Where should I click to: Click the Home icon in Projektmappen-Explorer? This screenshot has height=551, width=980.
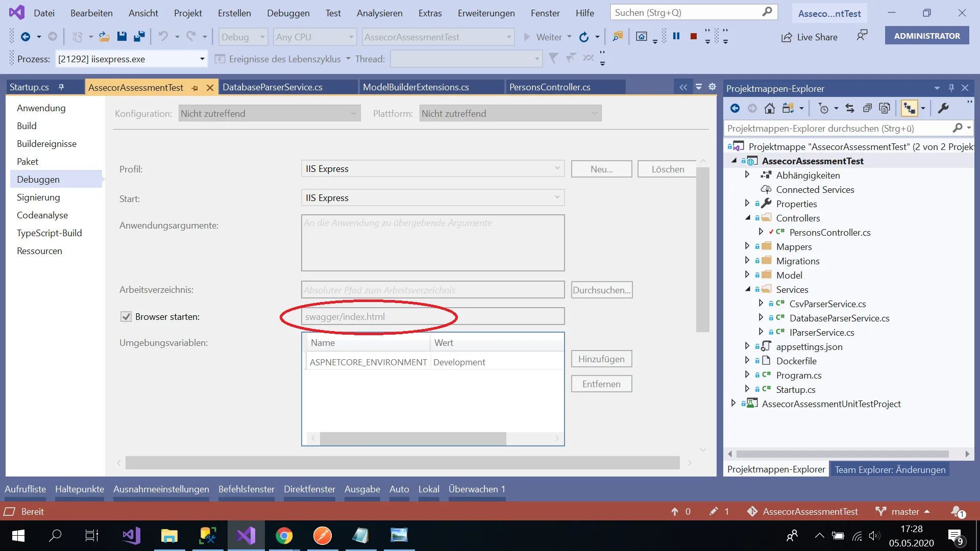point(769,108)
